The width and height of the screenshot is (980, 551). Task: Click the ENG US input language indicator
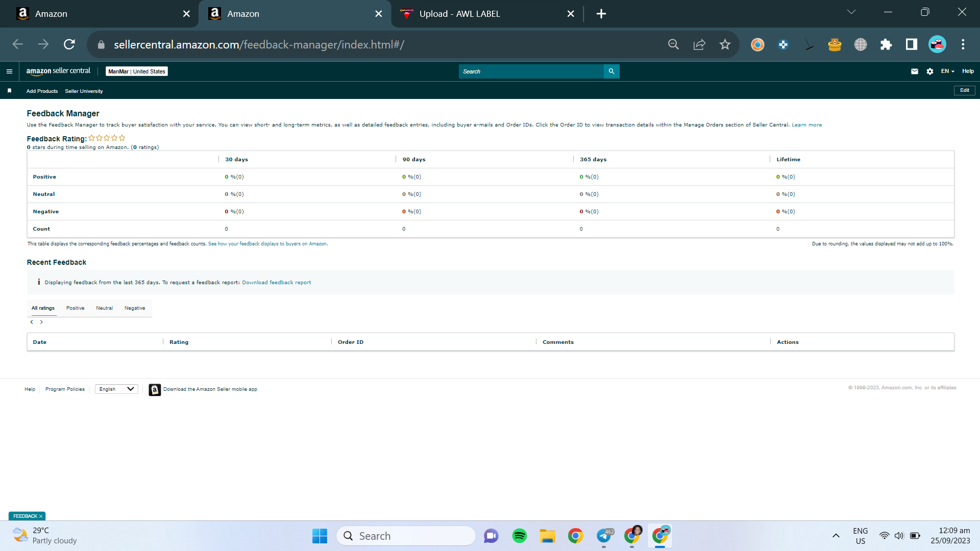pyautogui.click(x=861, y=536)
